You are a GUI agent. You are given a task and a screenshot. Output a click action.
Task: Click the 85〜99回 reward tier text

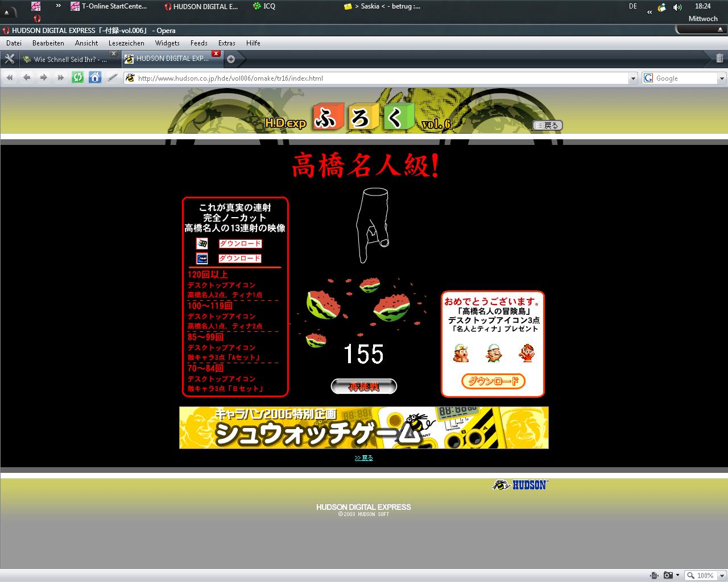(205, 337)
